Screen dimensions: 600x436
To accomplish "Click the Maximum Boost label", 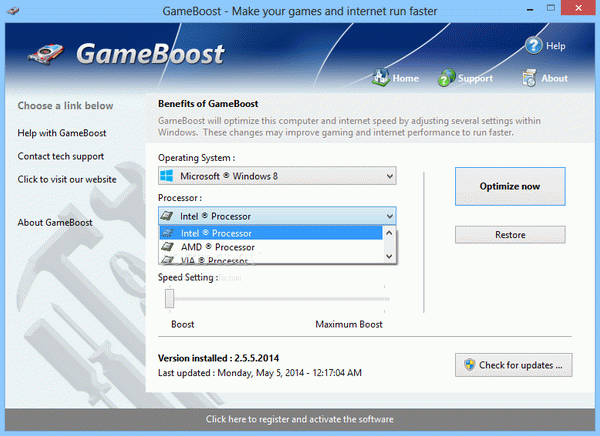I will [x=349, y=324].
